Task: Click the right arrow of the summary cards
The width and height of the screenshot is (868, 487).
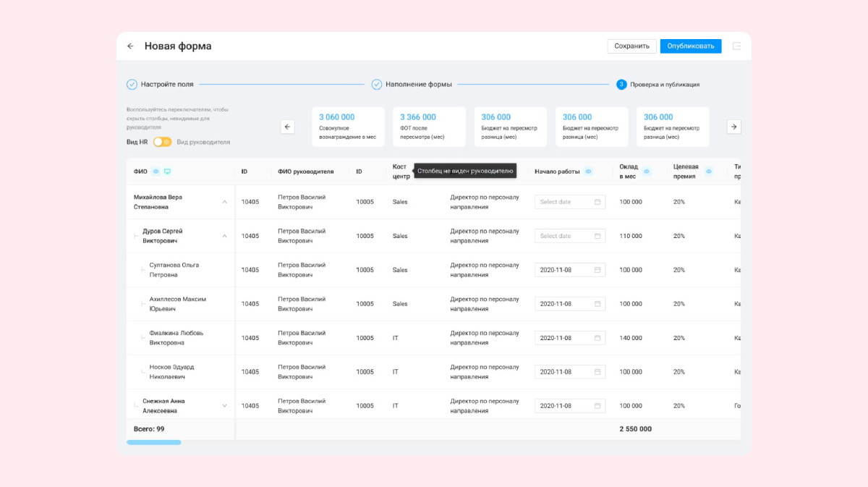Action: (x=733, y=127)
